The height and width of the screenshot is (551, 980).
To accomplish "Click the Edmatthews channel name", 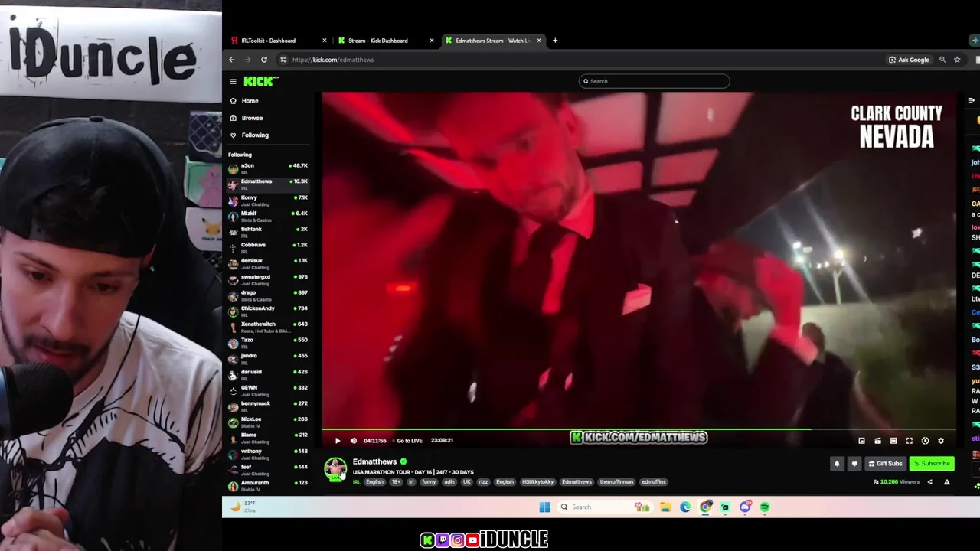I will (374, 461).
